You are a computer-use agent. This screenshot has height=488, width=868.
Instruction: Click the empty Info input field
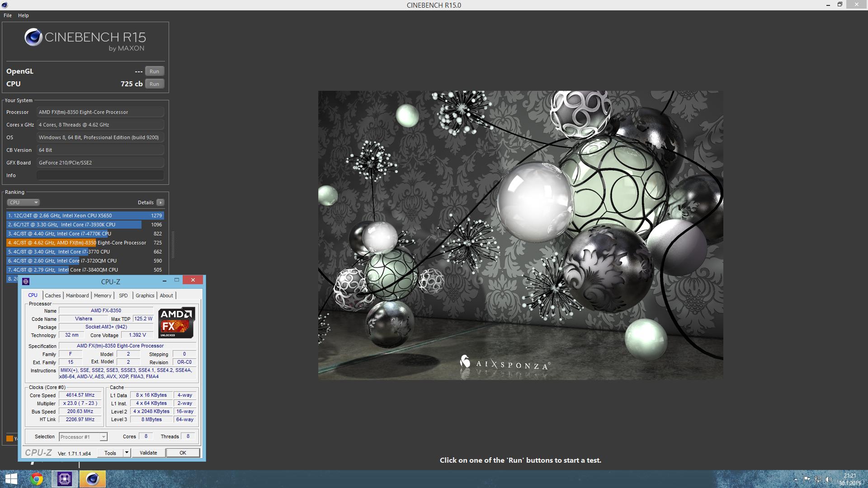click(100, 175)
